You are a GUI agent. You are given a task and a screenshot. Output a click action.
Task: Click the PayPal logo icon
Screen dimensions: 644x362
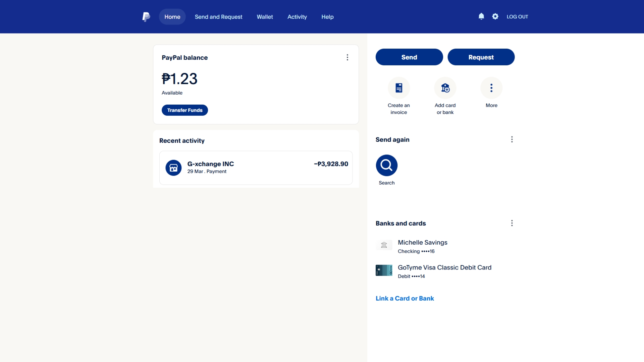146,17
